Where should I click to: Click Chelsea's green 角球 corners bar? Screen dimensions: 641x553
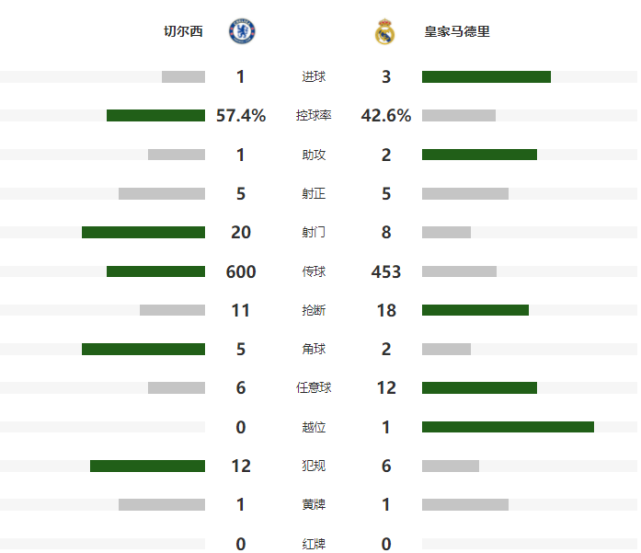(143, 349)
